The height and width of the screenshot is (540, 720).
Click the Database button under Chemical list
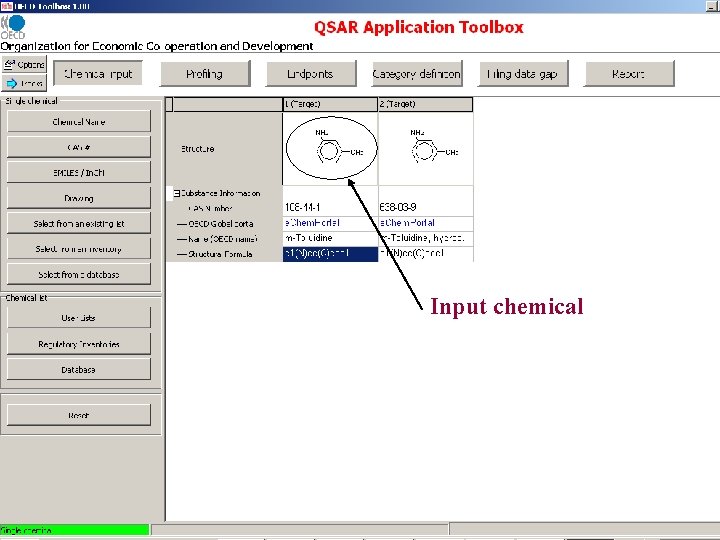pyautogui.click(x=79, y=370)
